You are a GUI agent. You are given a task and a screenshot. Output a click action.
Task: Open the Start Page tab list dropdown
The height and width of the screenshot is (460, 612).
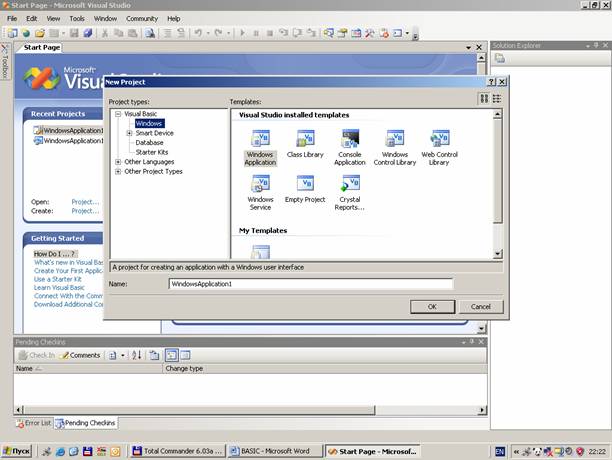[x=468, y=48]
